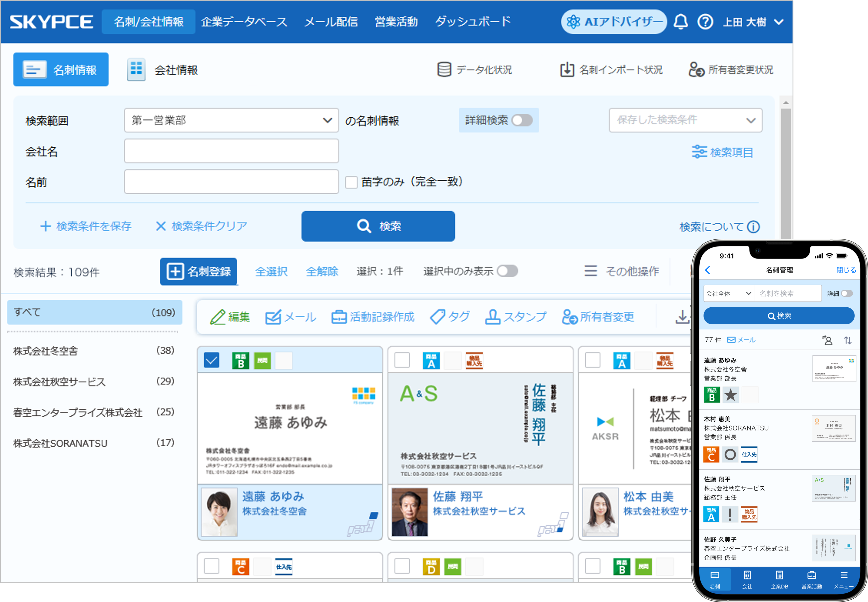The image size is (868, 602).
Task: Click 全選択 to select all cards
Action: click(x=271, y=271)
